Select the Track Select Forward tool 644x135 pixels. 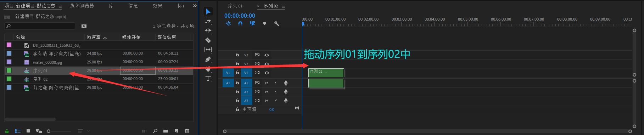(x=208, y=21)
